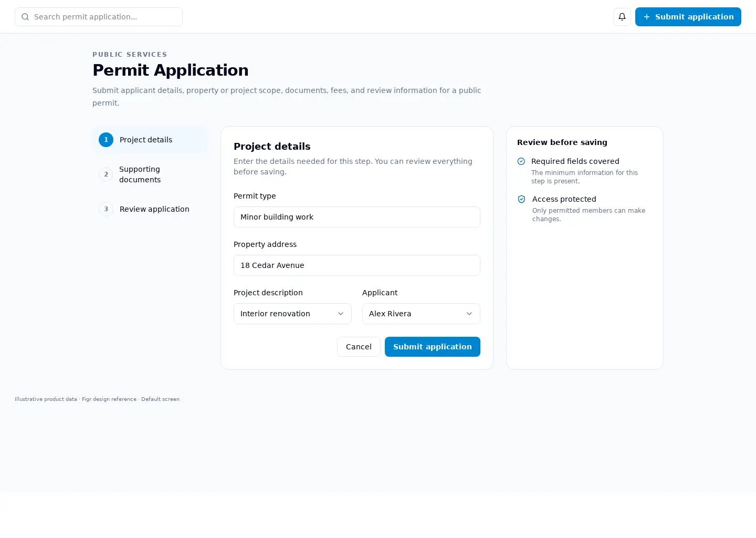Click 'The minimum information for this step' text
This screenshot has width=756, height=538.
pyautogui.click(x=584, y=177)
